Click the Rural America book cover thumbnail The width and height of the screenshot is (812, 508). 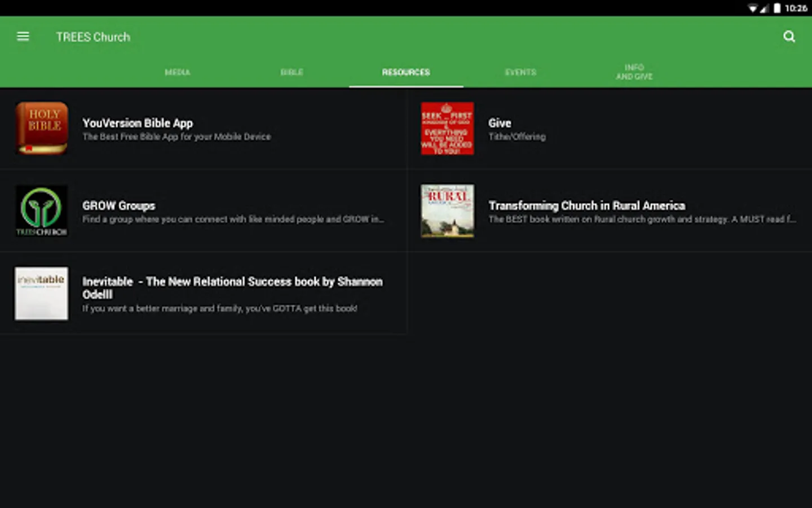[x=447, y=211]
